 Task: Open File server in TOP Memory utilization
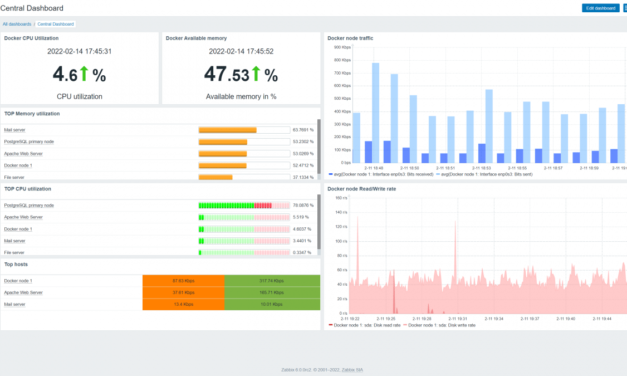(14, 177)
